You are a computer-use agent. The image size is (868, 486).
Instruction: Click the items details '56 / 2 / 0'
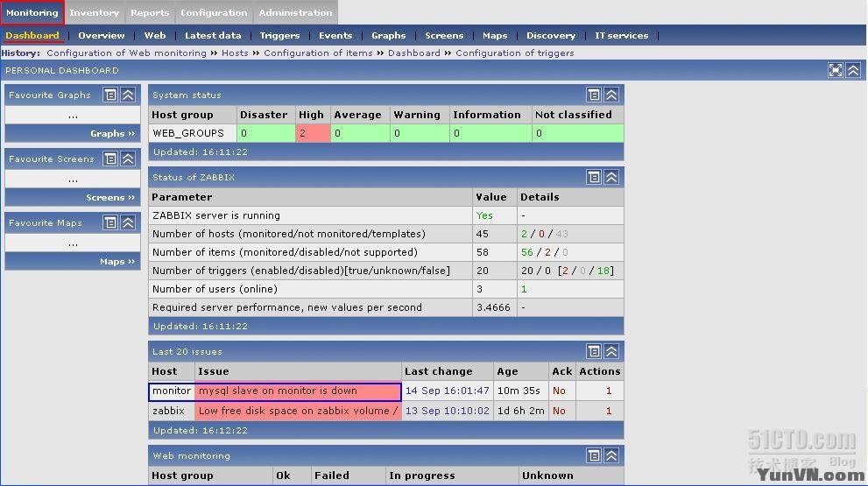point(545,252)
